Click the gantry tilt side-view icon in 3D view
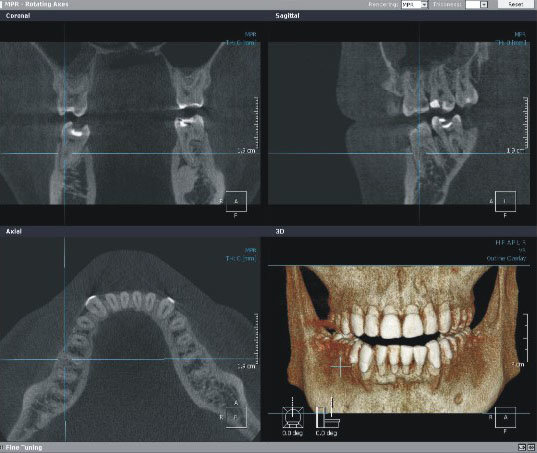The height and width of the screenshot is (453, 537). [327, 416]
